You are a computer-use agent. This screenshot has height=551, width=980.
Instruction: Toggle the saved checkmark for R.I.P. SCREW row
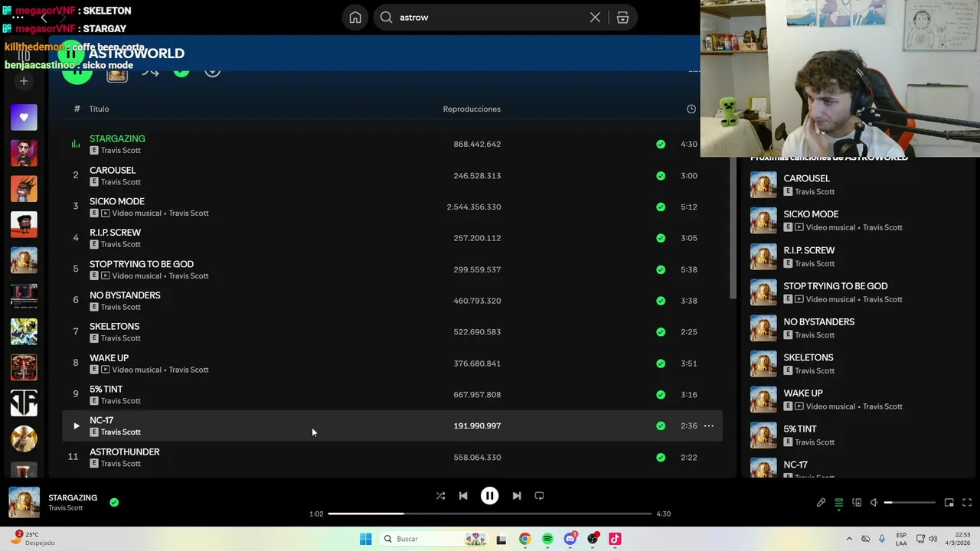661,238
